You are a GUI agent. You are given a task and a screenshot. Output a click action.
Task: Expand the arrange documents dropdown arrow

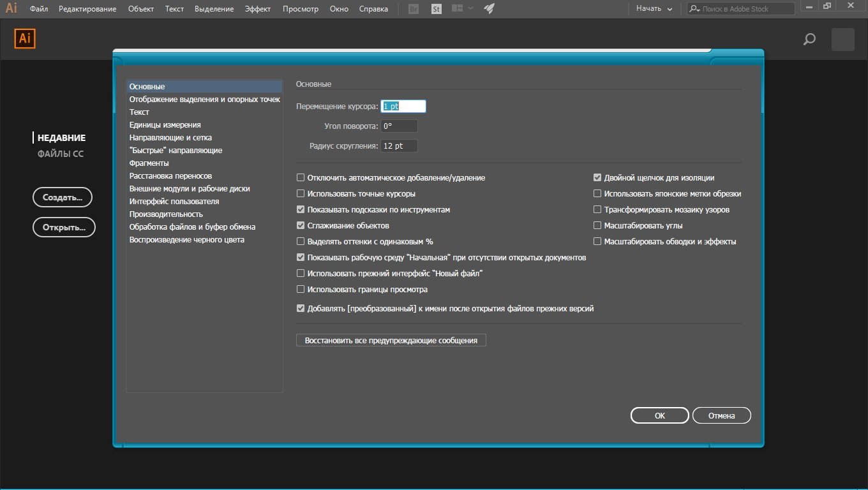coord(471,9)
